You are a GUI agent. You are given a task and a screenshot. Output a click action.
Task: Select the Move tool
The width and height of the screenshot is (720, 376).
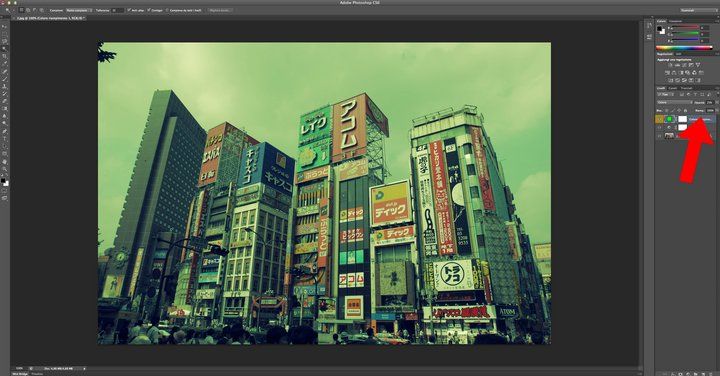(6, 26)
